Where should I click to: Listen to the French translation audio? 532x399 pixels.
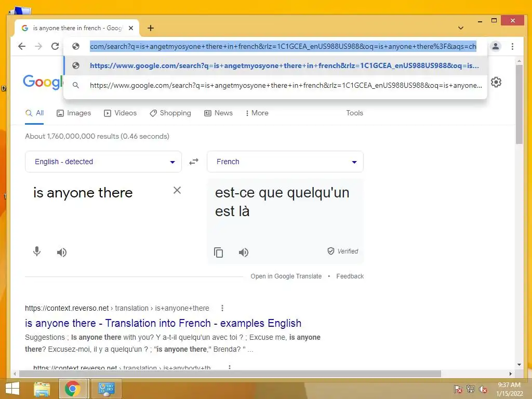click(x=243, y=252)
